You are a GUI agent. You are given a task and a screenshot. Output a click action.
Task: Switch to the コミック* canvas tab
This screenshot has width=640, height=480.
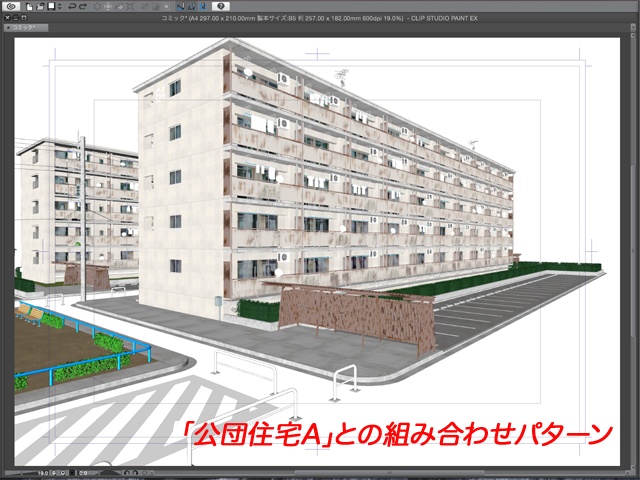pyautogui.click(x=25, y=28)
